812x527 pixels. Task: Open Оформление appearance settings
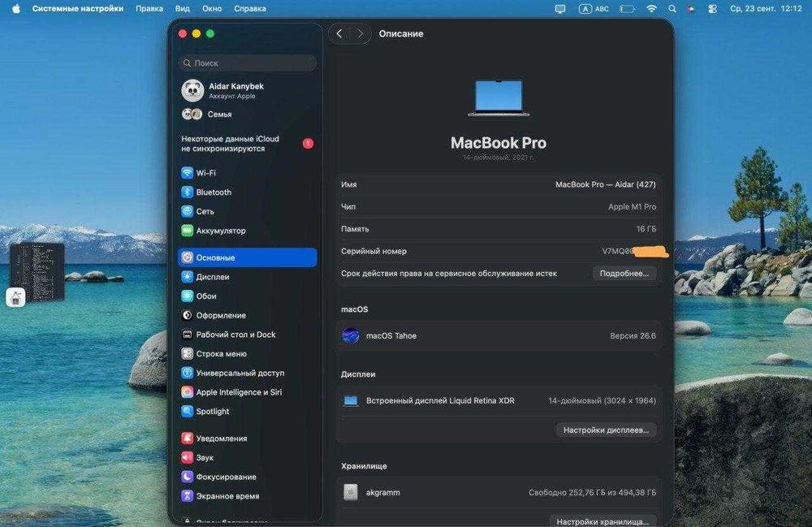coord(214,315)
